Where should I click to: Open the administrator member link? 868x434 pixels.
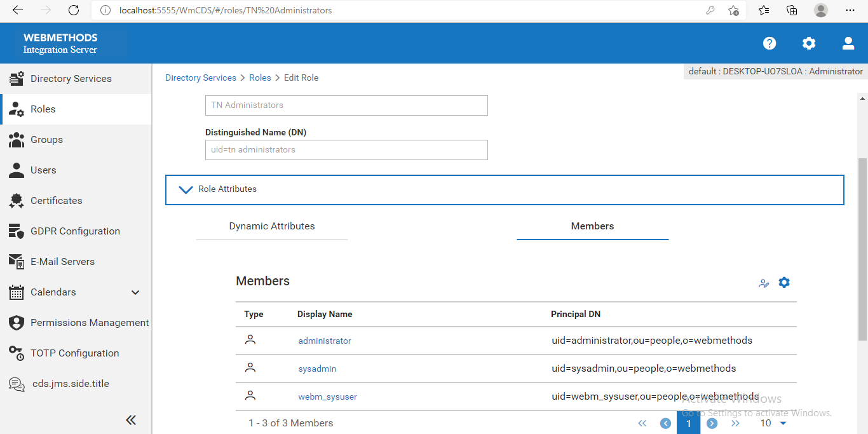(x=325, y=341)
